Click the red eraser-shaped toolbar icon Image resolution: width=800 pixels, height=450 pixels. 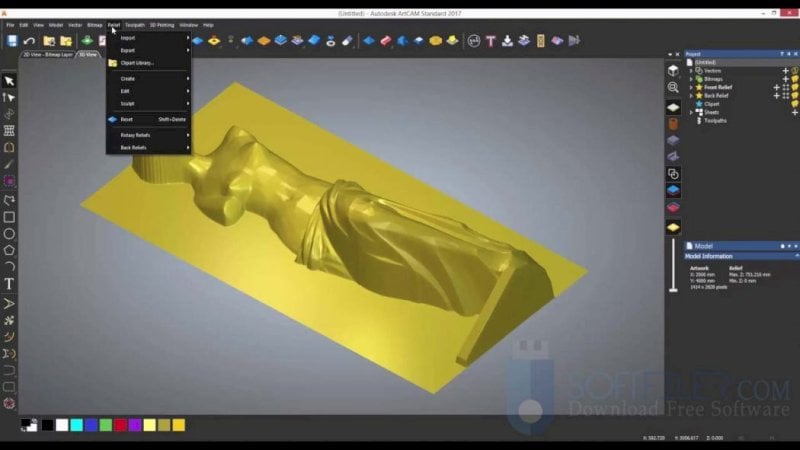pos(386,41)
